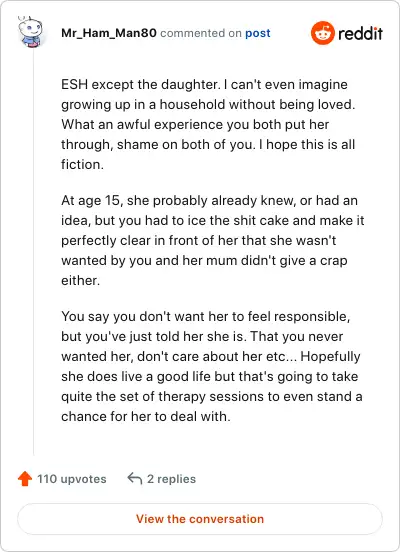
Task: Click the "ESH" acronym opening the comment
Action: 74,84
